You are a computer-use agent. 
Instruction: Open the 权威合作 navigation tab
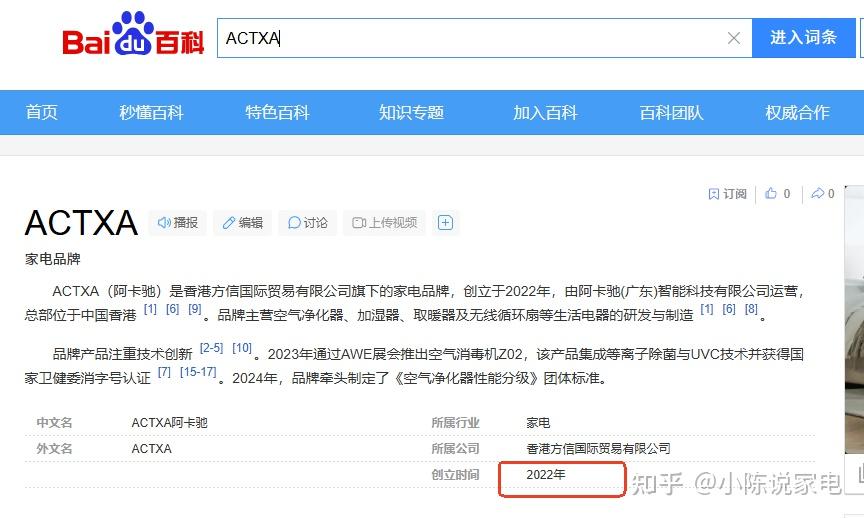point(797,112)
